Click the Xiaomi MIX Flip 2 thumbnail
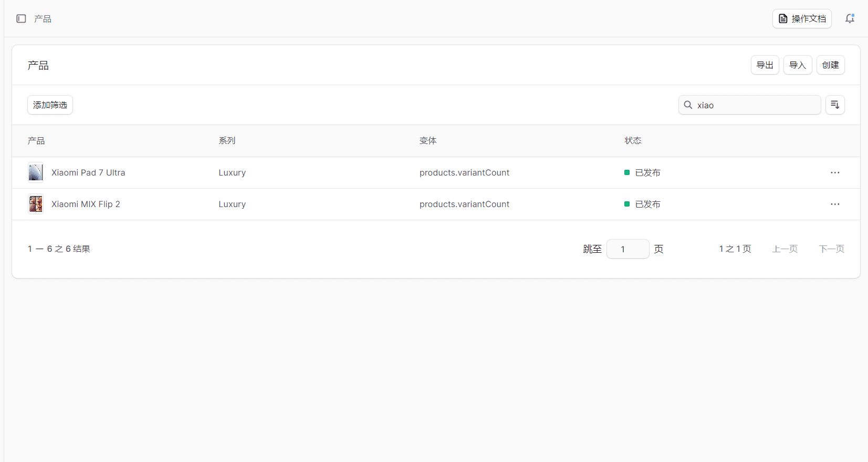This screenshot has height=462, width=868. coord(36,204)
